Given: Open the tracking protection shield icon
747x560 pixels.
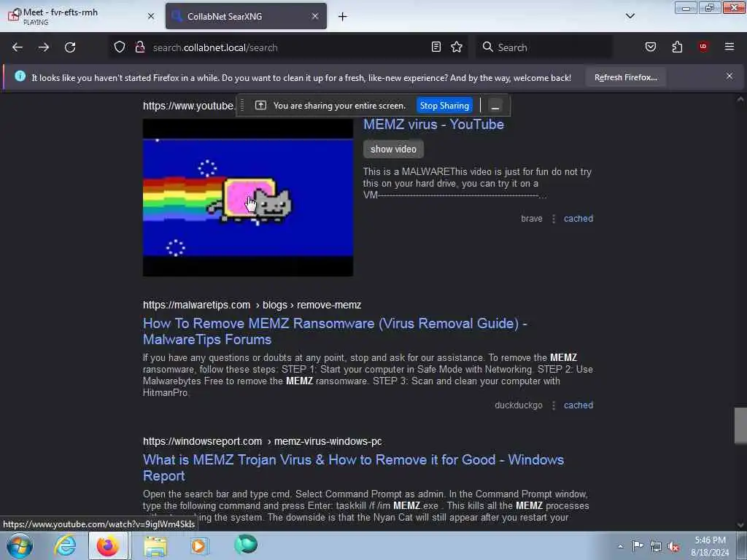Looking at the screenshot, I should click(x=120, y=47).
